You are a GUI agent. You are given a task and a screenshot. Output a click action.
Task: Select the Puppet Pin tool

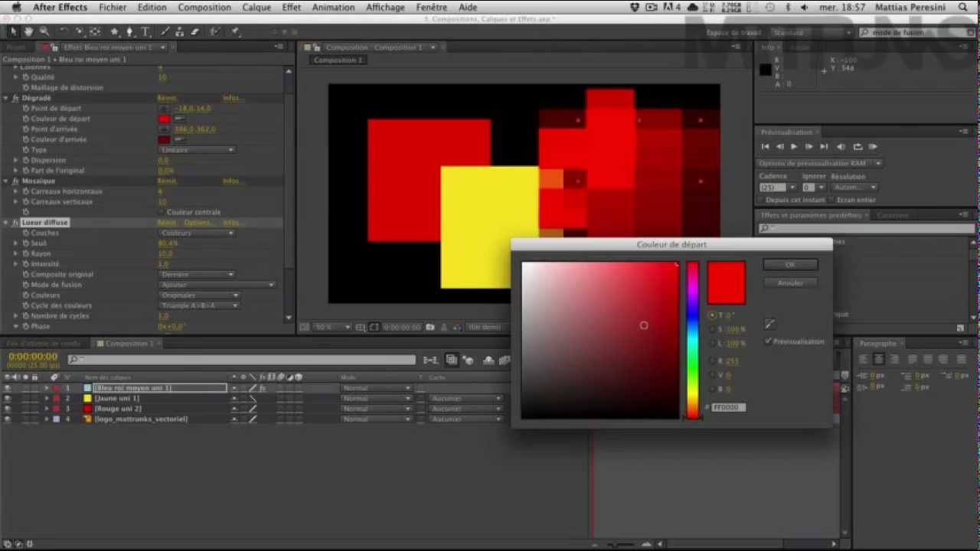235,32
